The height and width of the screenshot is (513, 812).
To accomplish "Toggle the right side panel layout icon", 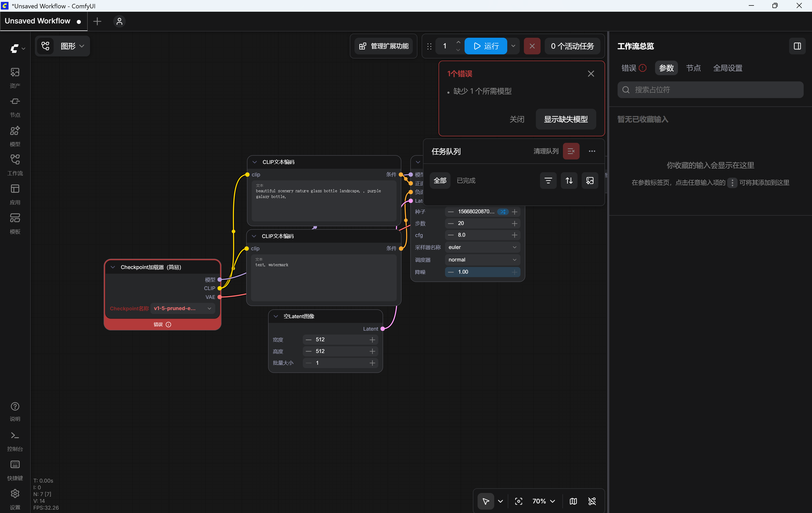I will (x=797, y=46).
